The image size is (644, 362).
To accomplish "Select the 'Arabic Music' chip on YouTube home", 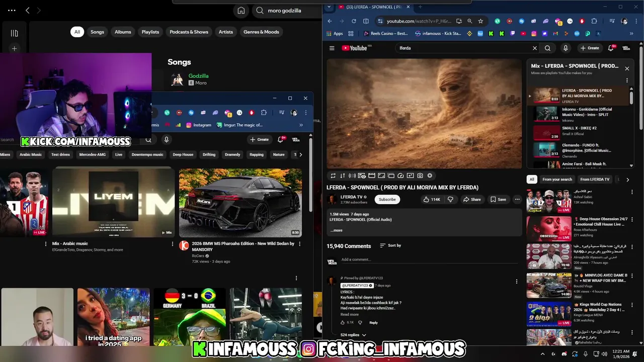I will 31,154.
